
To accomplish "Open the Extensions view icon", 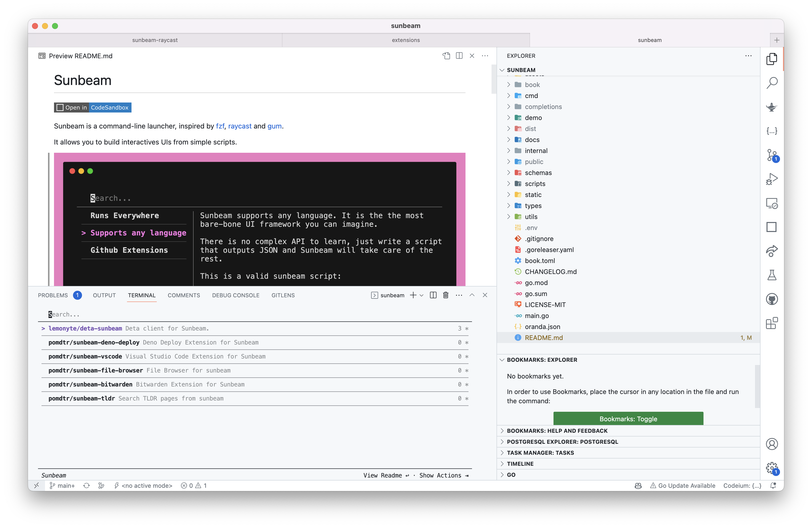I will coord(771,323).
